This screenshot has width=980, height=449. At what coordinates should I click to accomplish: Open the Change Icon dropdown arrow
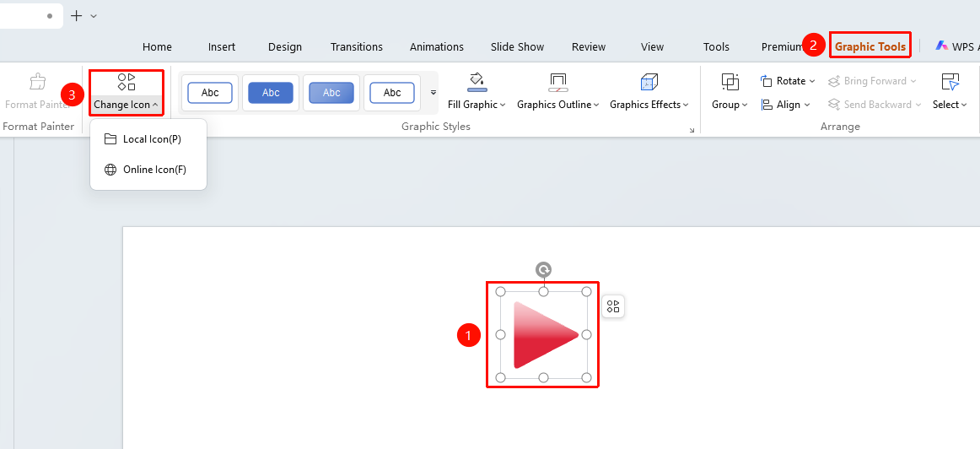tap(155, 105)
